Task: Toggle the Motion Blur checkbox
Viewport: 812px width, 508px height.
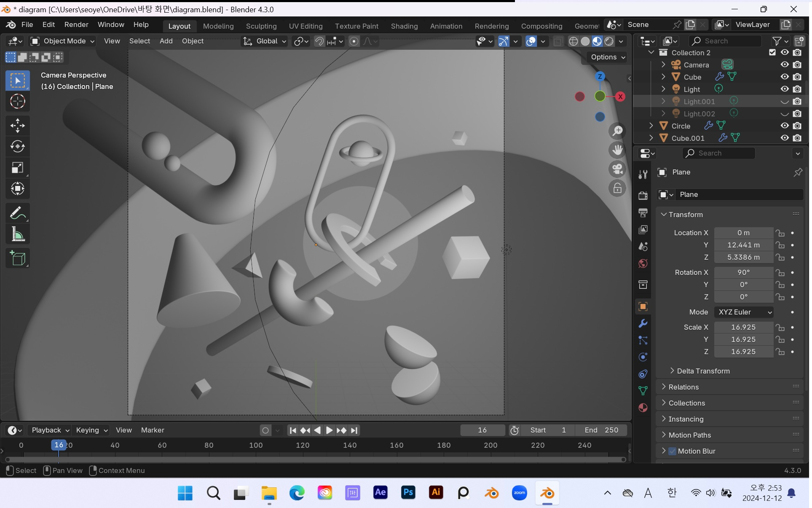Action: (672, 451)
